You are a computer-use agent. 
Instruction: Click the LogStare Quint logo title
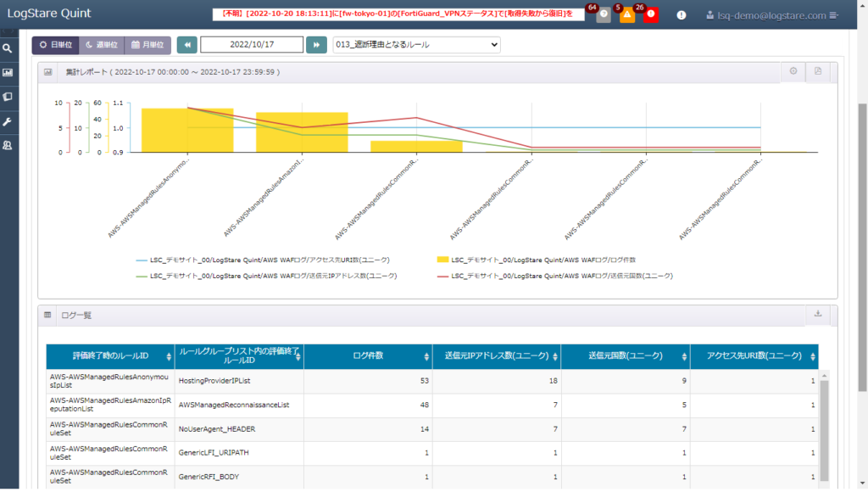tap(48, 14)
